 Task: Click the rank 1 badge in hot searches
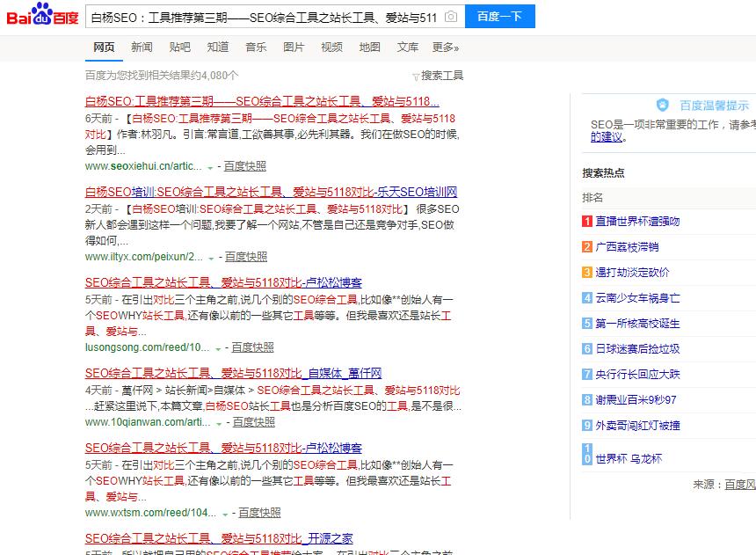(x=586, y=222)
